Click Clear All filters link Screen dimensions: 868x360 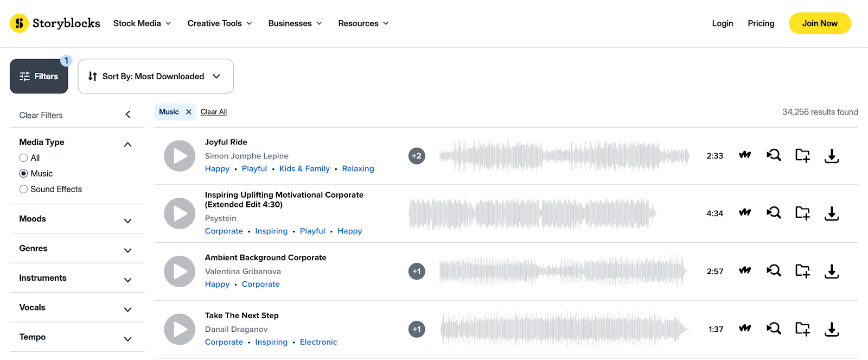coord(214,112)
